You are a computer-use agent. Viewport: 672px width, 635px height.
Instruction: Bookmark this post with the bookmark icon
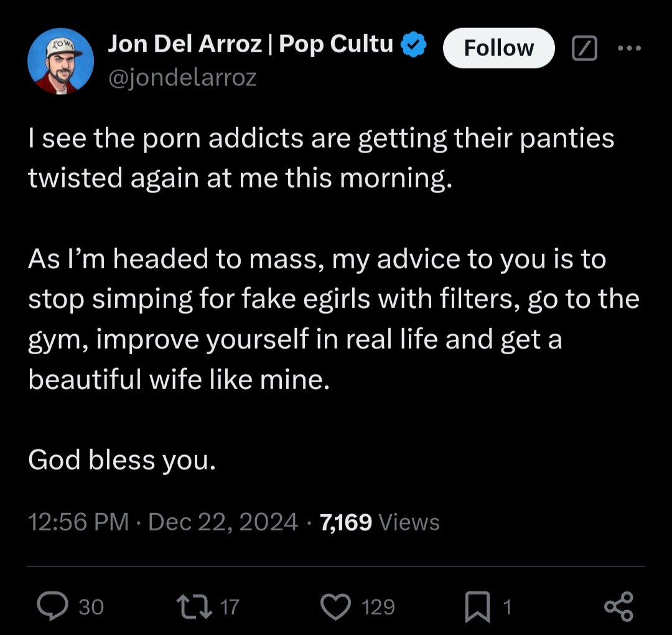pos(477,606)
